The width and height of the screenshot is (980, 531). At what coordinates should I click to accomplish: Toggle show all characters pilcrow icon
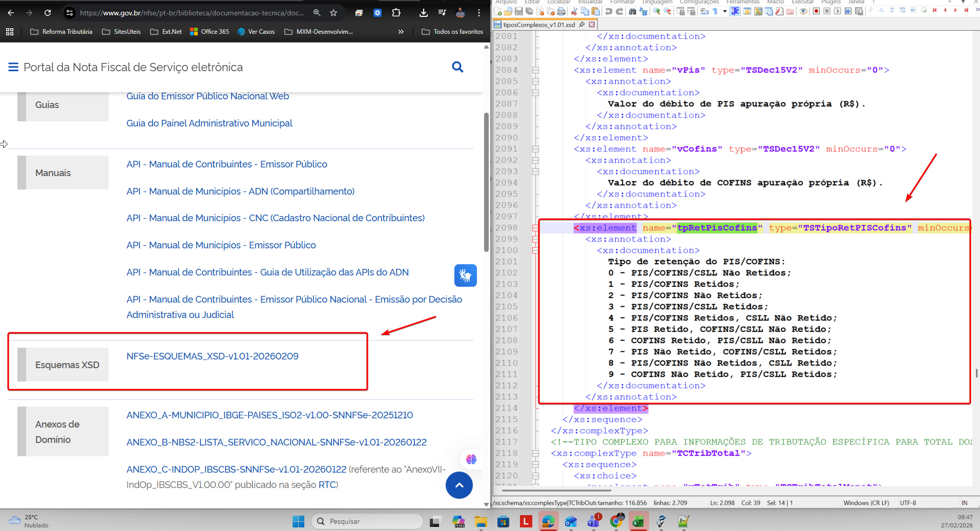[x=715, y=11]
